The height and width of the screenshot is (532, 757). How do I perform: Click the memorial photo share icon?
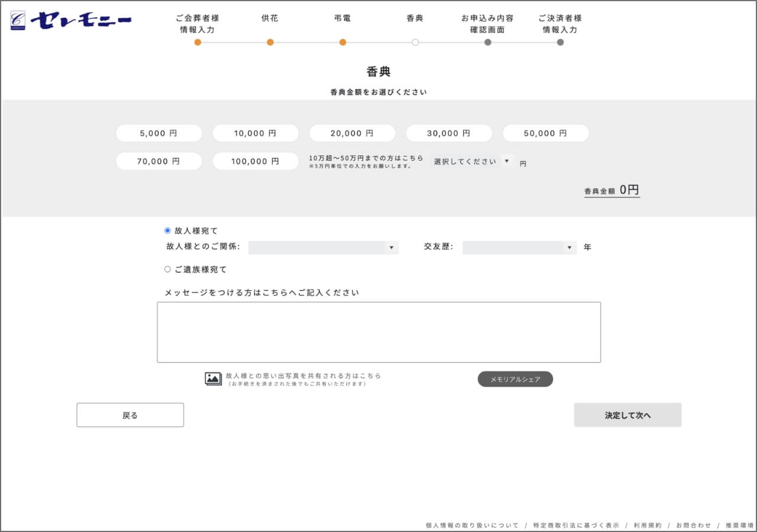(x=213, y=379)
